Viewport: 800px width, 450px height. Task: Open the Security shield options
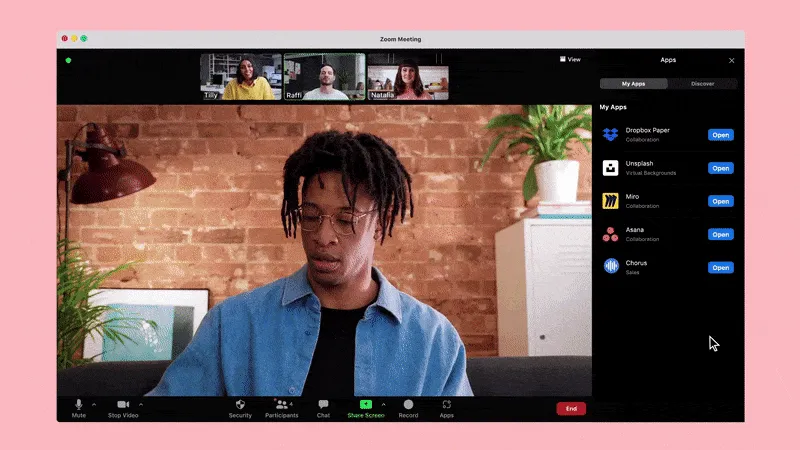click(240, 405)
